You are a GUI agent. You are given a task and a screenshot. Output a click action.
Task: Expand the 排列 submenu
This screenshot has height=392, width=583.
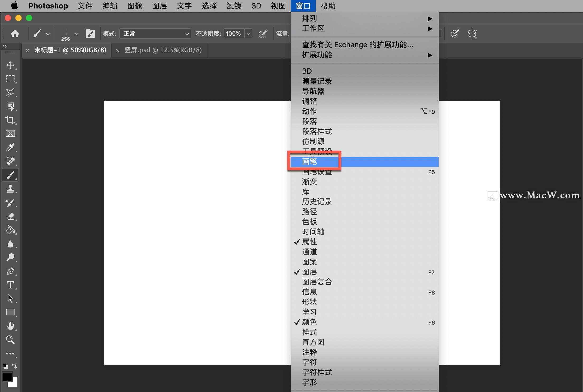(310, 18)
